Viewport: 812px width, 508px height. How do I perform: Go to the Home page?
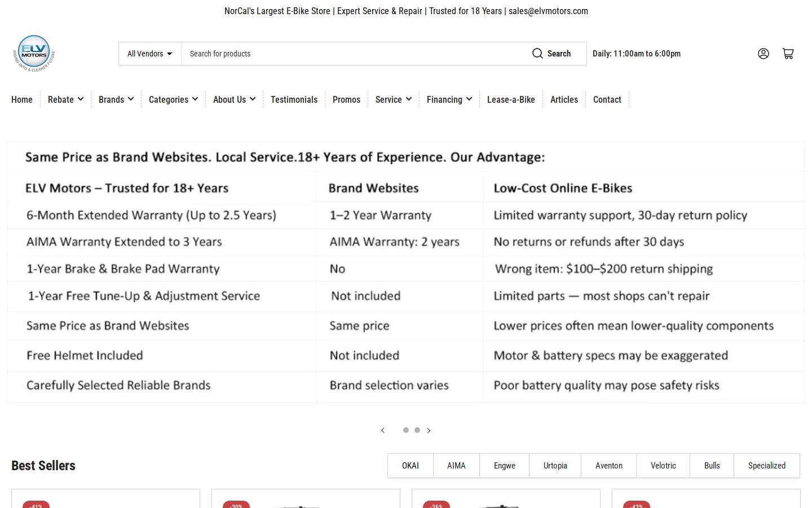coord(22,99)
